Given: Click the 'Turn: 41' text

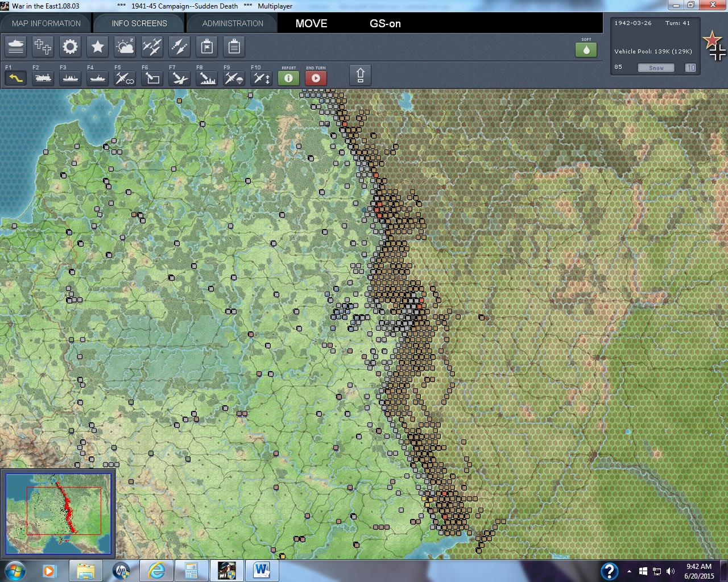Looking at the screenshot, I should [678, 23].
